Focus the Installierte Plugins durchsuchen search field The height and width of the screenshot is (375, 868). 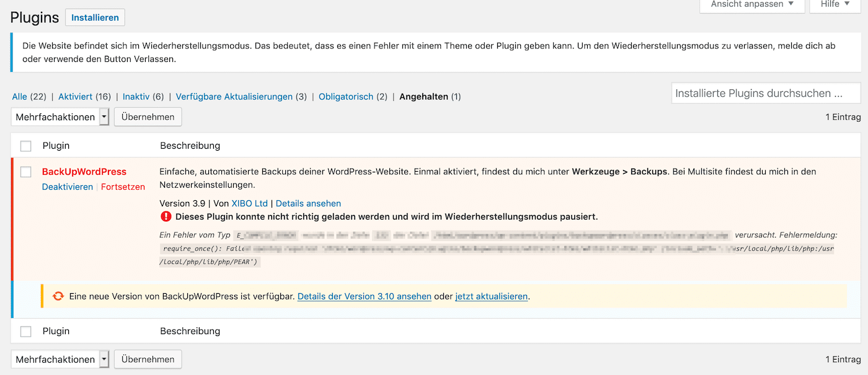click(766, 94)
